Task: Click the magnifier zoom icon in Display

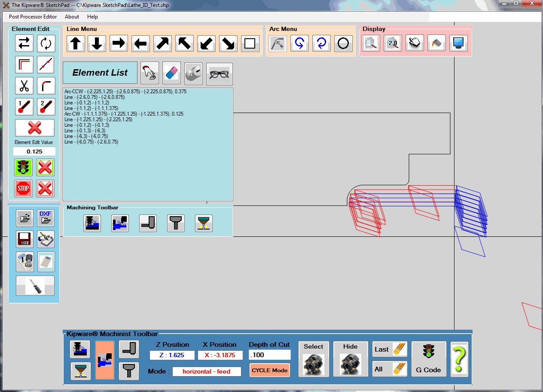Action: (371, 43)
